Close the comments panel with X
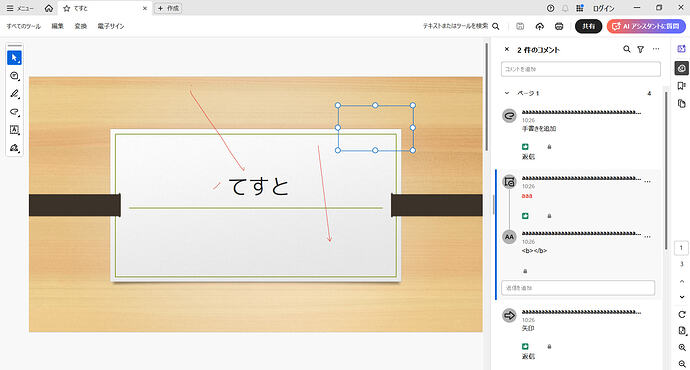The width and height of the screenshot is (690, 370). [x=506, y=49]
